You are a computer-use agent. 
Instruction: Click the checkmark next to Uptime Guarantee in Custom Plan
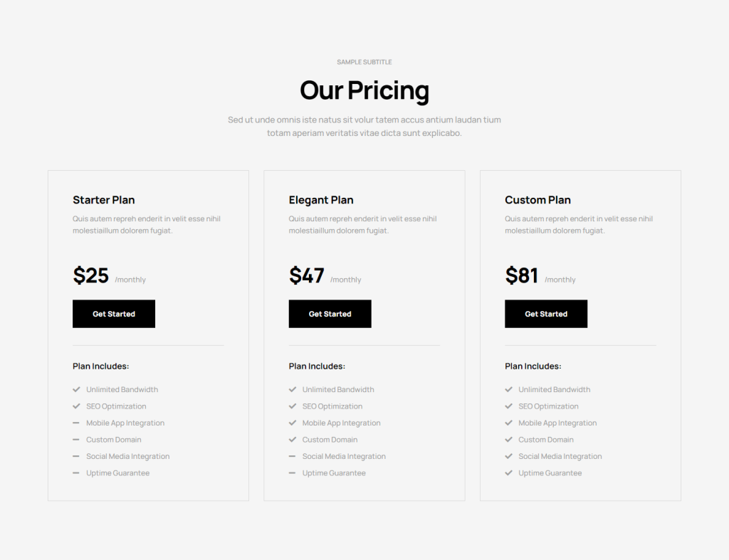coord(508,472)
